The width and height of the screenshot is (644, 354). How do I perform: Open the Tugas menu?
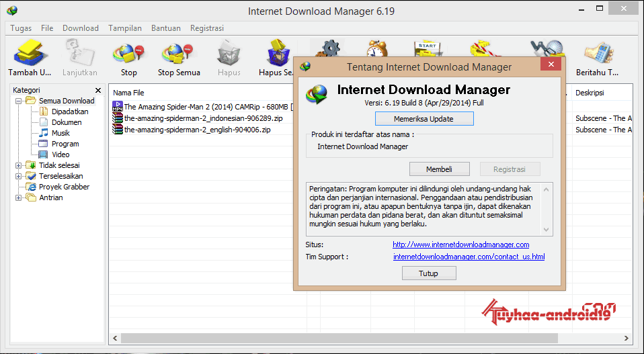click(x=21, y=28)
